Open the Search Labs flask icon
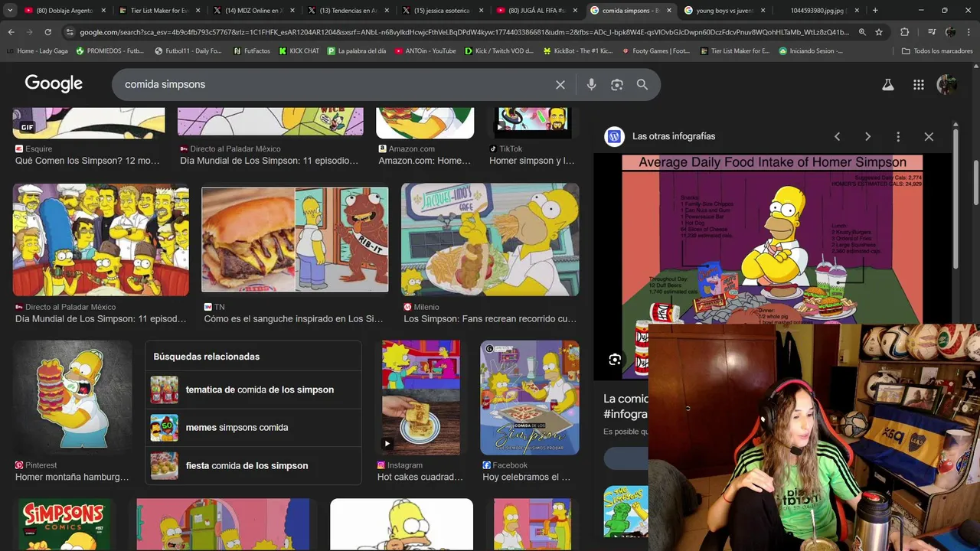Viewport: 980px width, 551px height. click(888, 85)
